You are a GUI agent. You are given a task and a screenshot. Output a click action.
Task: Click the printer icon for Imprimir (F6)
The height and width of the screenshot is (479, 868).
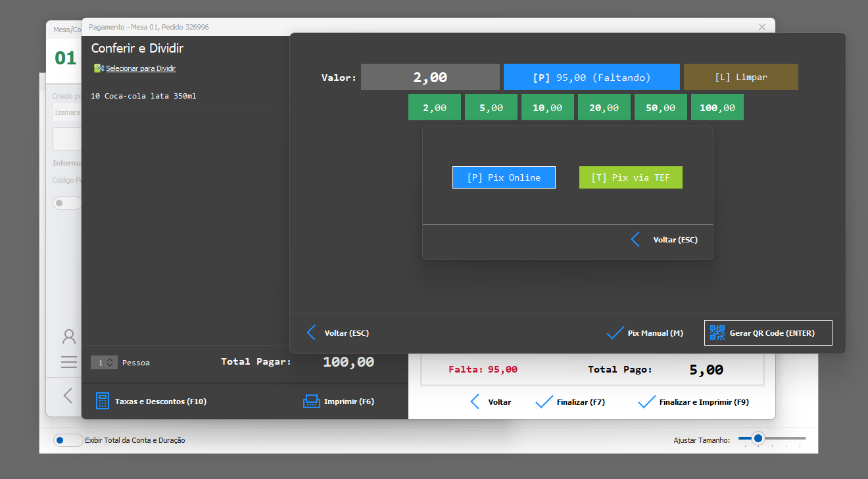pos(311,401)
